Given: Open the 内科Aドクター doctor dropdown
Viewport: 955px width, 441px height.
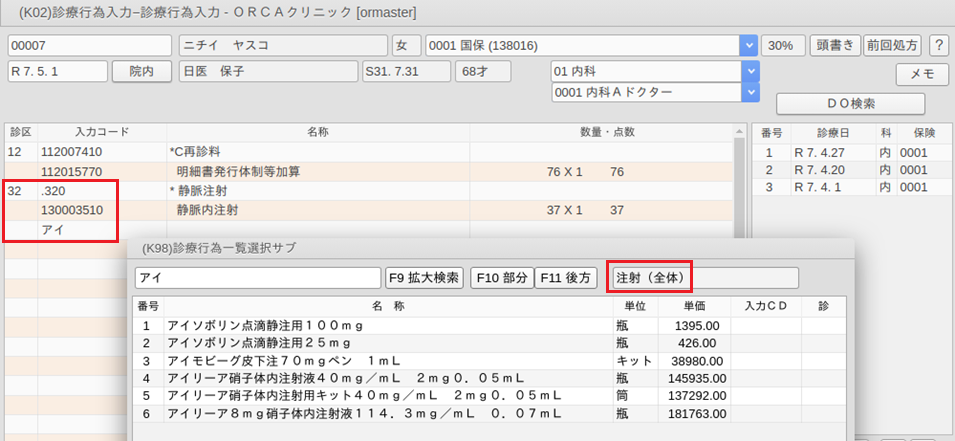Looking at the screenshot, I should click(x=747, y=92).
